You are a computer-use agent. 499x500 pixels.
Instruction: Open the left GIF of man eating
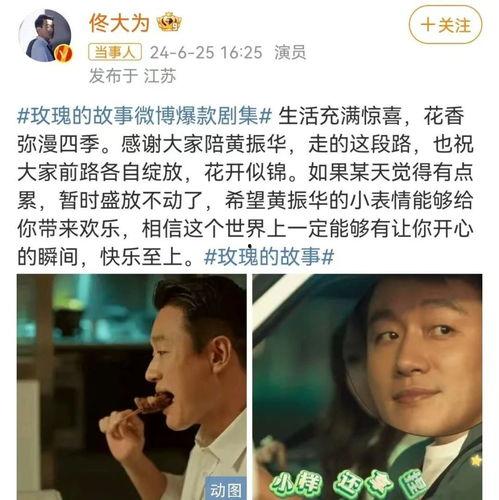[x=132, y=387]
